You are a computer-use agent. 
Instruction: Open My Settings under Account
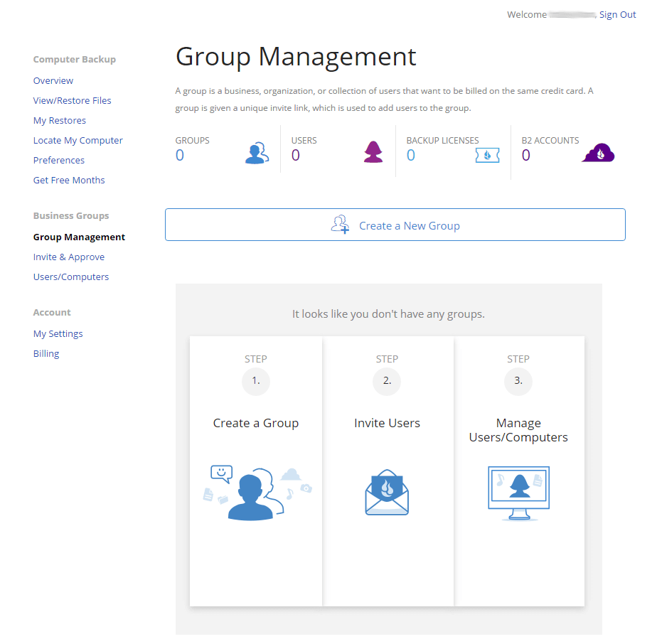tap(58, 334)
